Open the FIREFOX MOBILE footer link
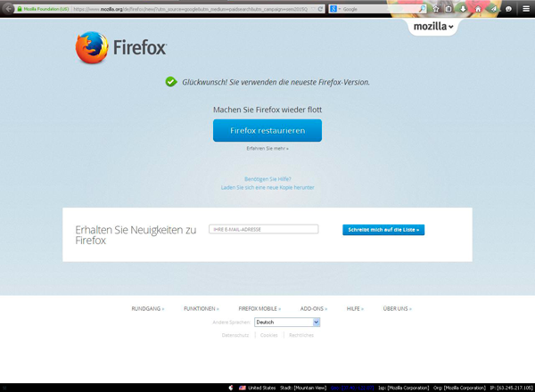Image resolution: width=535 pixels, height=392 pixels. (259, 308)
